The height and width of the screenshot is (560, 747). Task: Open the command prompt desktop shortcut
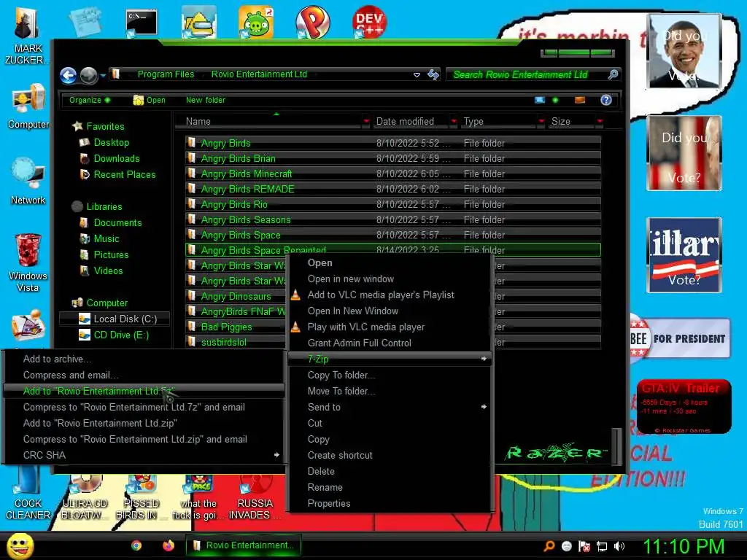142,23
